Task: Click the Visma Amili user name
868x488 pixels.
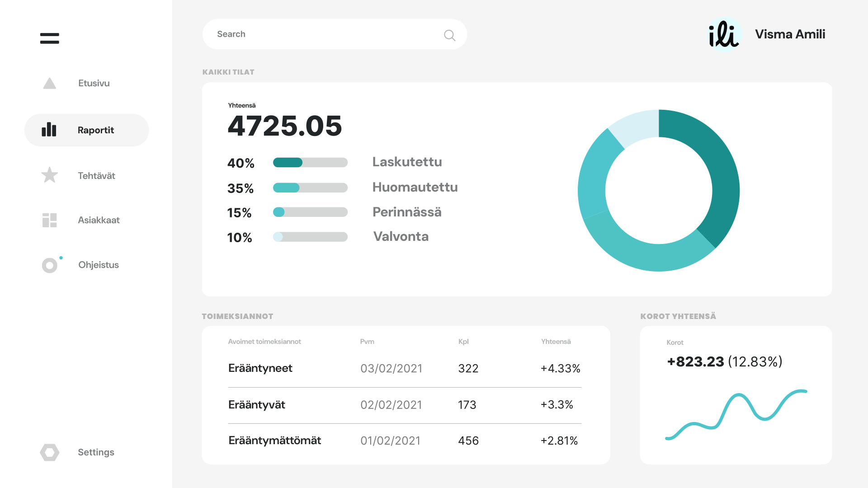Action: [x=790, y=34]
